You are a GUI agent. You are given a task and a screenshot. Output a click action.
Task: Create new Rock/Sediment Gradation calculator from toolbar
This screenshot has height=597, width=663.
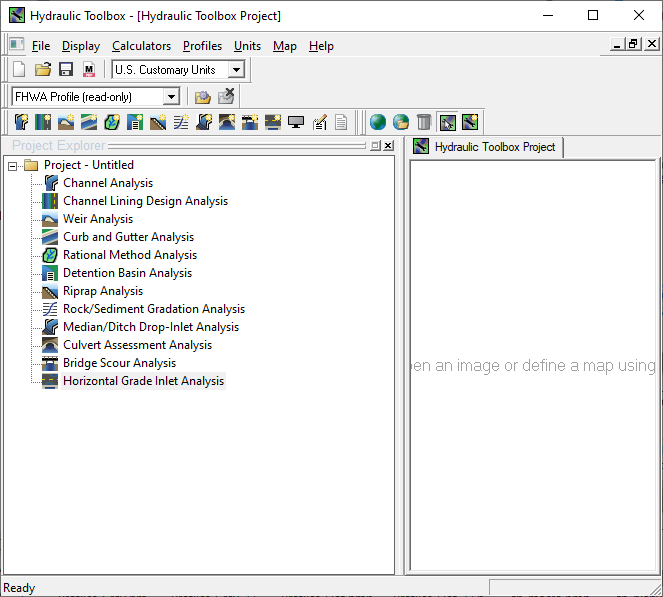pos(181,122)
